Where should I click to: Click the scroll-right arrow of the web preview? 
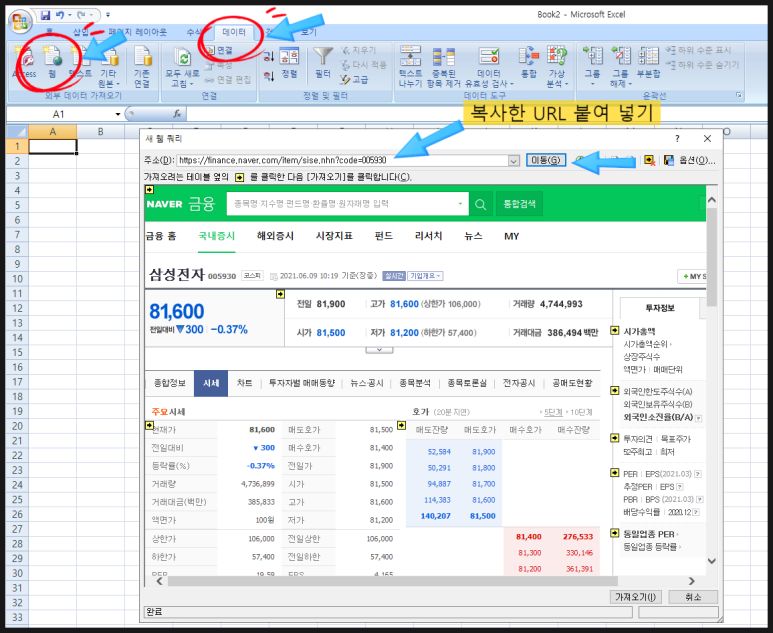pos(691,581)
